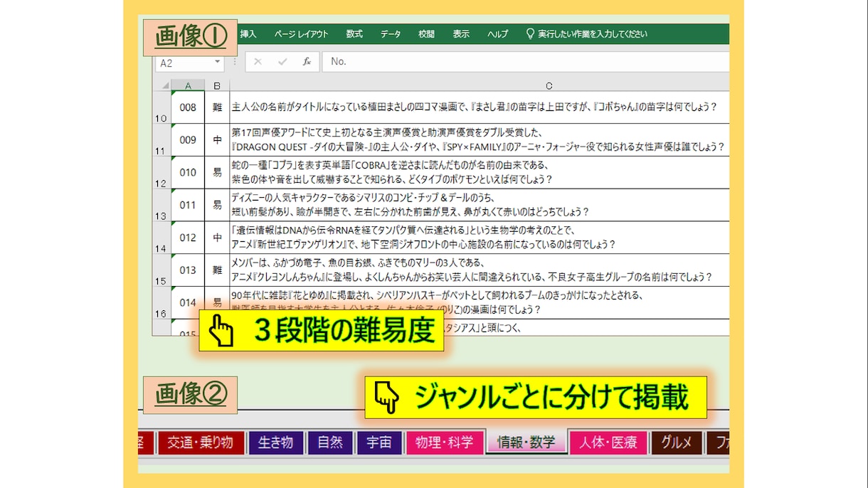Click the formula bar containing No.
The width and height of the screenshot is (868, 488).
[x=526, y=62]
